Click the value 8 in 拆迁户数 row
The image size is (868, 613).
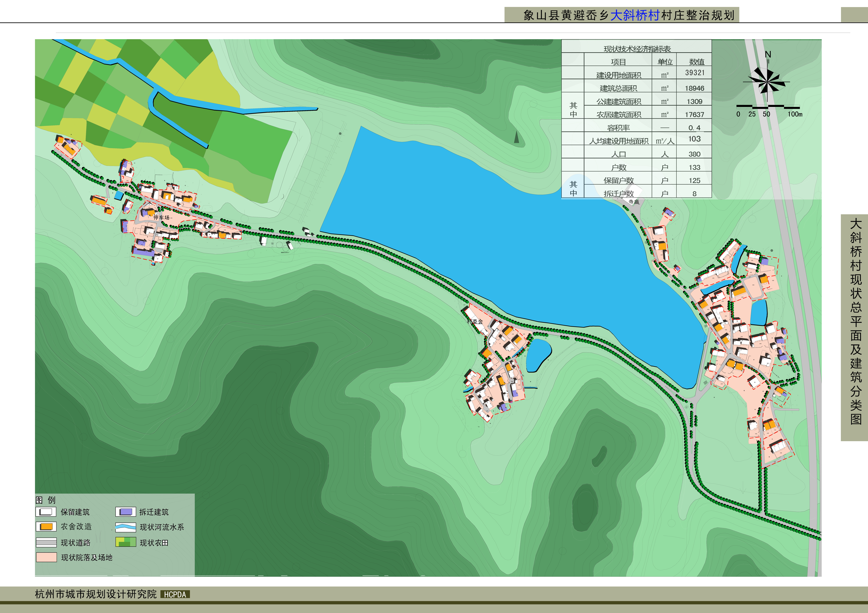click(694, 194)
